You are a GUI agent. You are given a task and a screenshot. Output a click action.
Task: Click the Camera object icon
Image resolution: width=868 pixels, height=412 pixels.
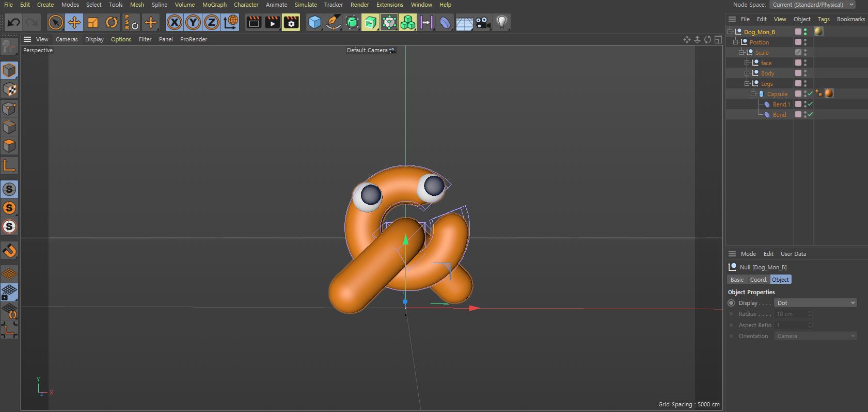point(483,22)
